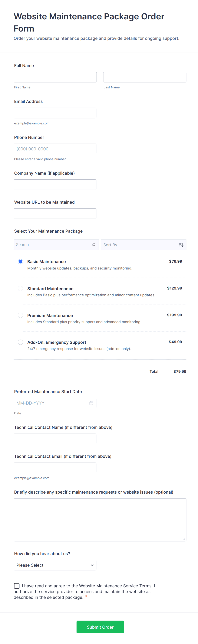Focus the Last Name text box
Screen dimensions: 198x644
tap(145, 77)
